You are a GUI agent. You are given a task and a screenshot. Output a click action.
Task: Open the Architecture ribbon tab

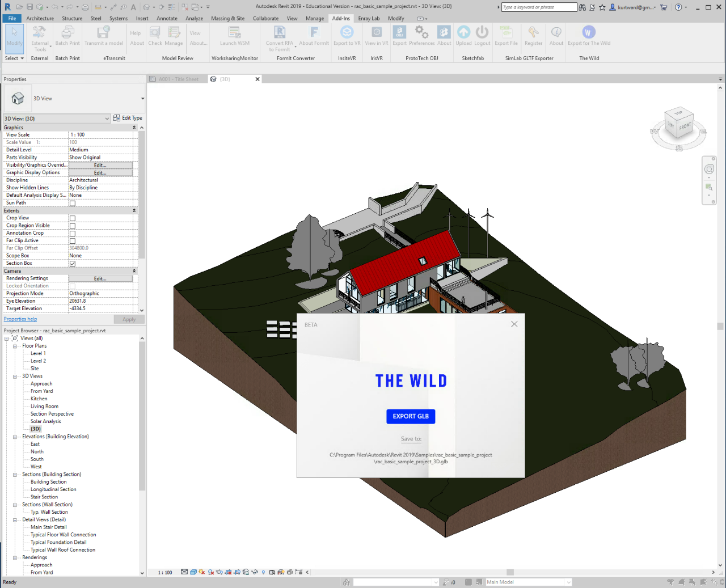pyautogui.click(x=40, y=18)
